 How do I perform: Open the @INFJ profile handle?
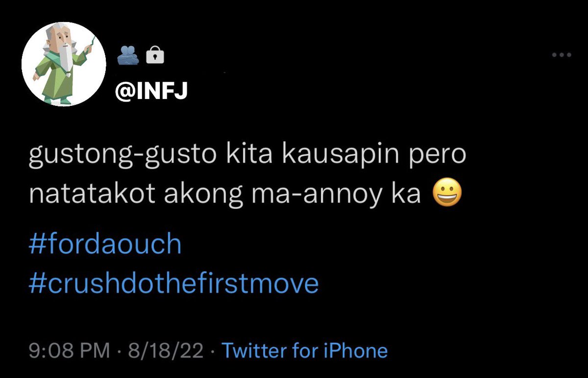(151, 91)
